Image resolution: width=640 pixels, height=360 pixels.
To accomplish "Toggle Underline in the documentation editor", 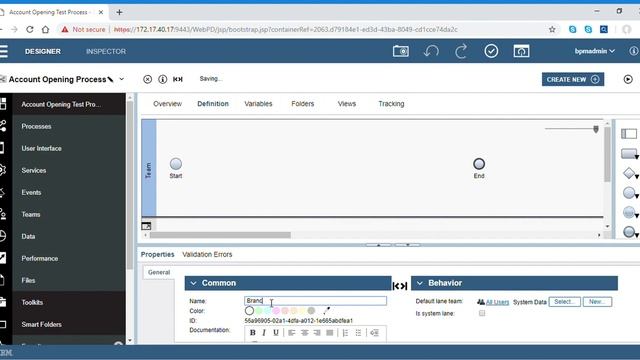I will tap(276, 333).
